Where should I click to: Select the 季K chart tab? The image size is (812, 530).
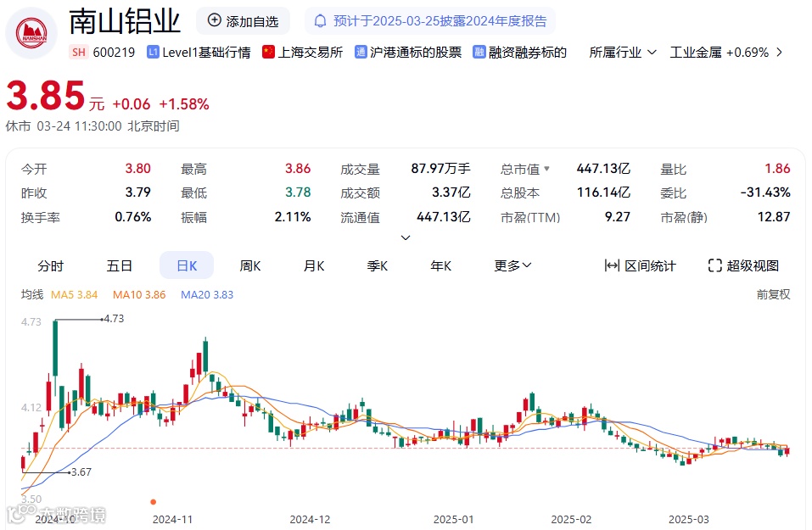pos(378,266)
